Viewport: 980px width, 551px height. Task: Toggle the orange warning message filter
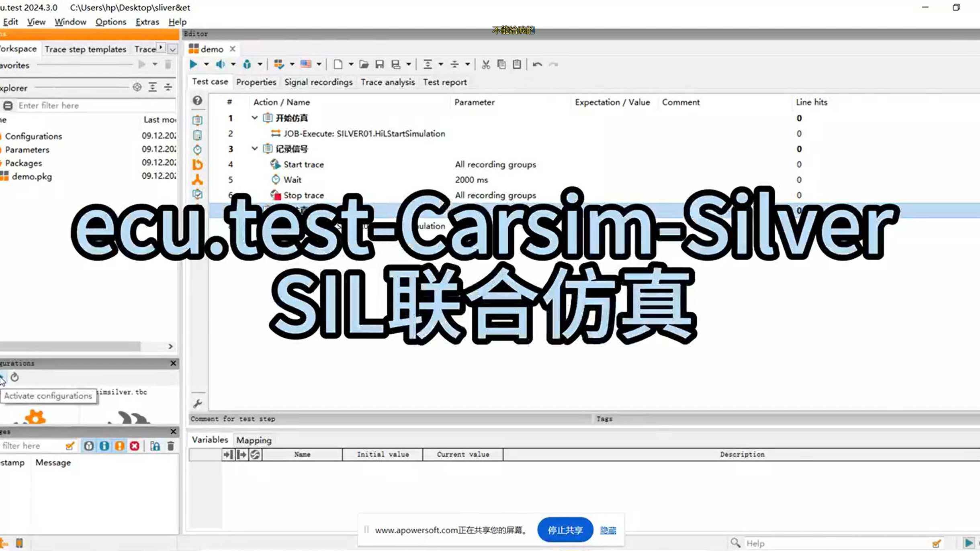pos(119,446)
